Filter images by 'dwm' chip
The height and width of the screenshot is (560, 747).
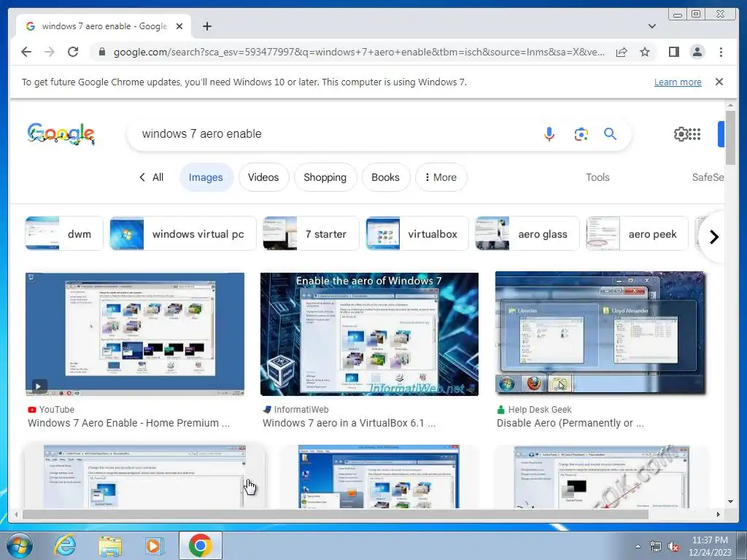[64, 233]
